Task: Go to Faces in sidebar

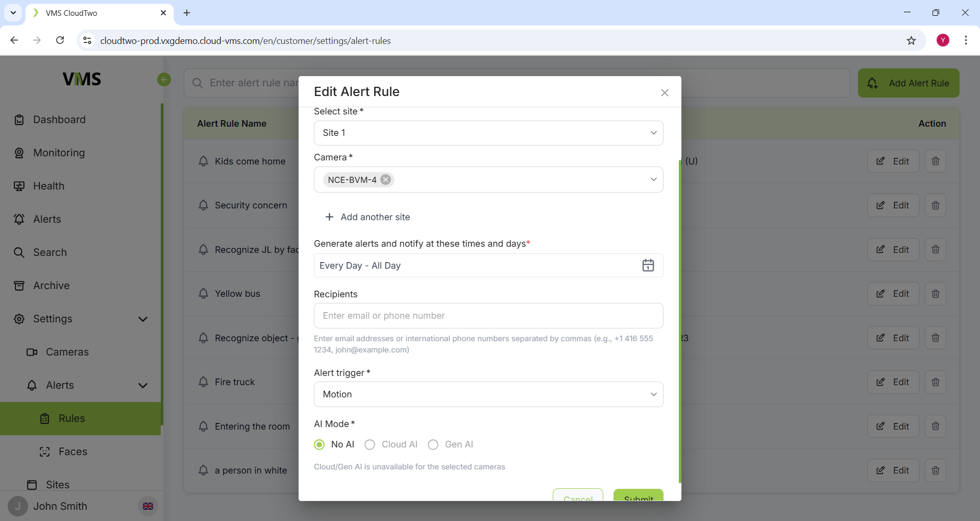Action: click(72, 452)
